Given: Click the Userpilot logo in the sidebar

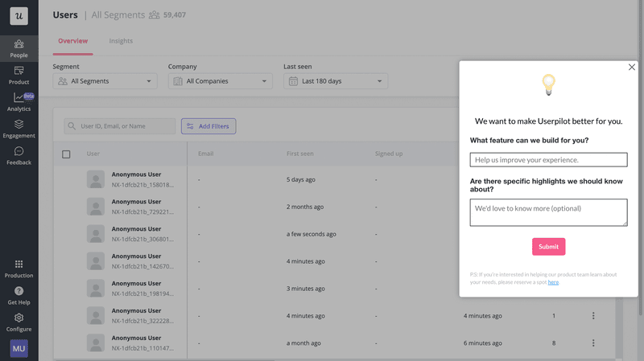Looking at the screenshot, I should pyautogui.click(x=19, y=16).
